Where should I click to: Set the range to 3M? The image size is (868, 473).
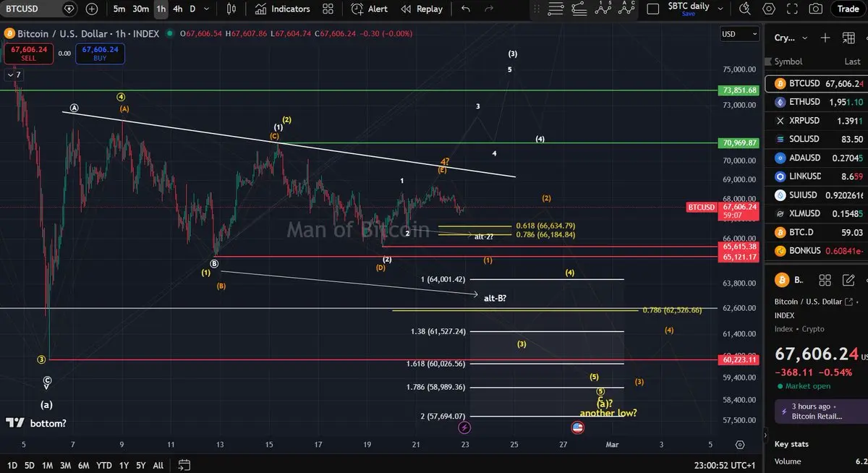(65, 465)
